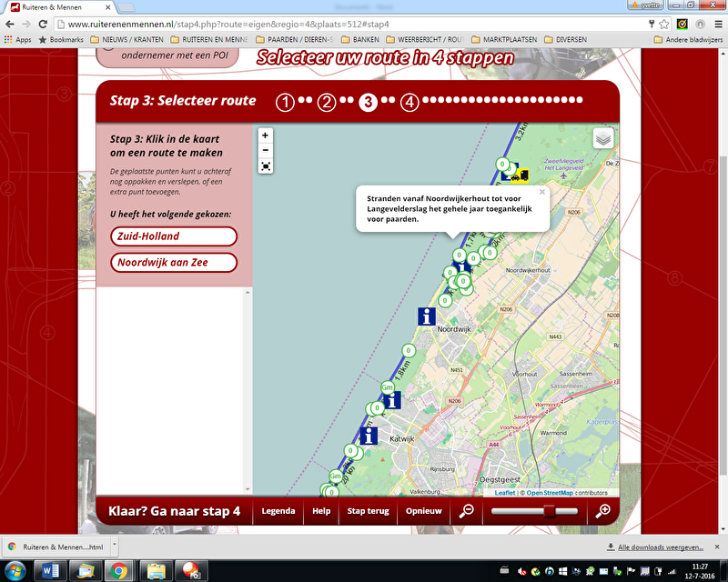The image size is (728, 582).
Task: Close the beach info popup
Action: tap(542, 192)
